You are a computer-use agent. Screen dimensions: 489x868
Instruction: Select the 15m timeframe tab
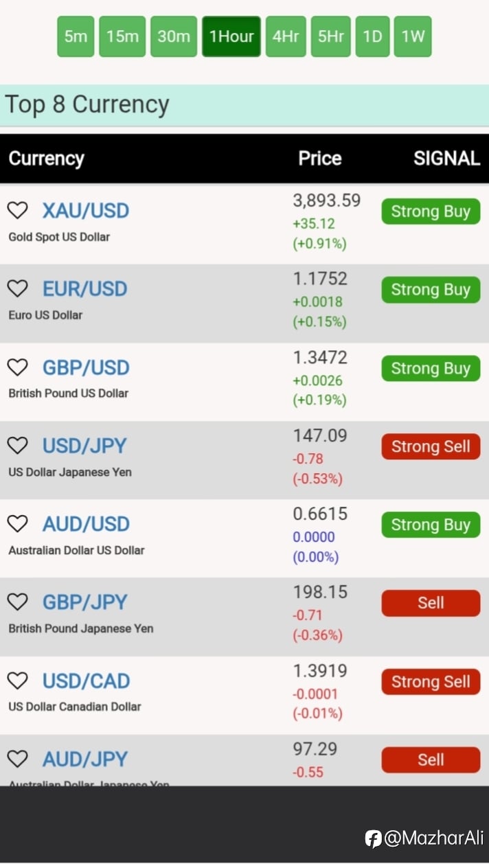122,36
